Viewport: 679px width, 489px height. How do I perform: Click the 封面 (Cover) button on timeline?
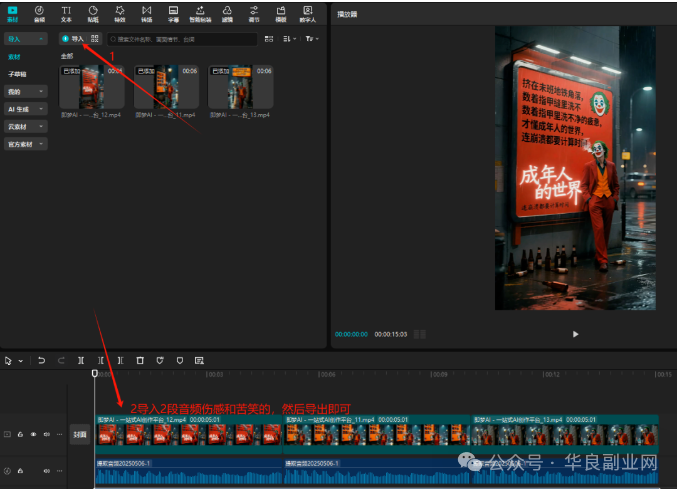point(79,435)
